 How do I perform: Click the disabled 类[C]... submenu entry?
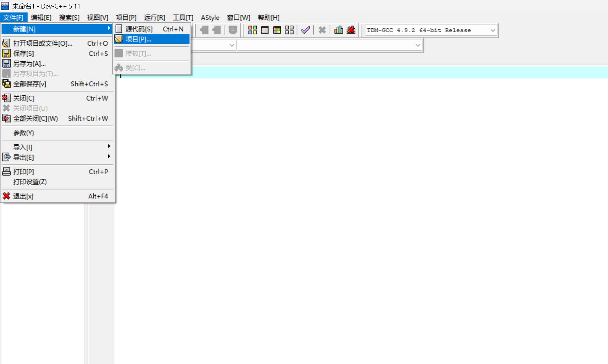[x=152, y=68]
